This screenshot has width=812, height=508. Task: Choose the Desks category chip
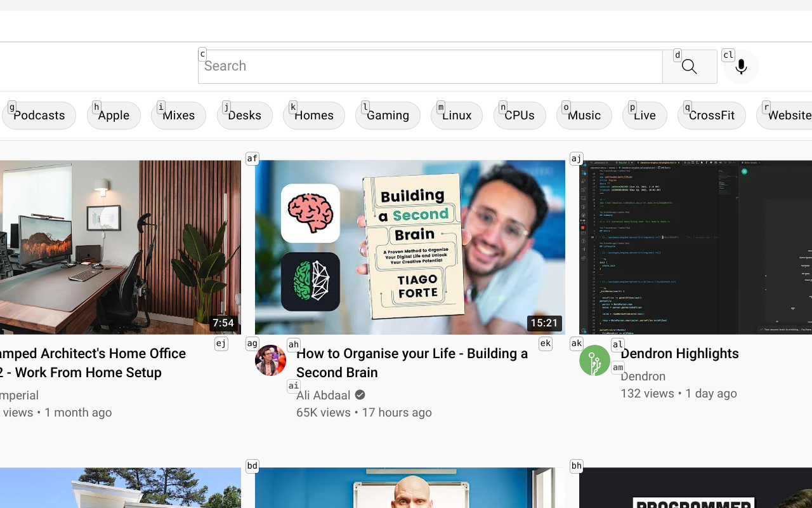point(244,116)
